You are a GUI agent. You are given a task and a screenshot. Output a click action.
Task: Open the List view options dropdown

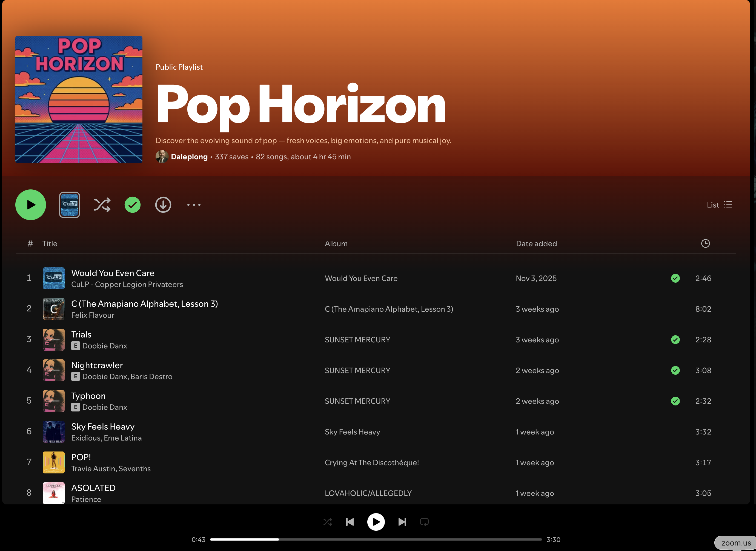tap(719, 205)
